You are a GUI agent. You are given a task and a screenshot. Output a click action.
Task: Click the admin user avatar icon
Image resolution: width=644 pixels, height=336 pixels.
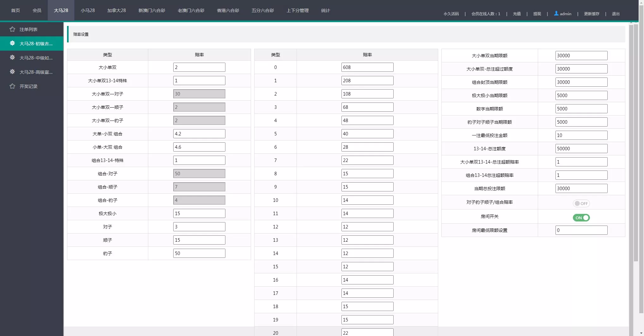[x=556, y=14]
